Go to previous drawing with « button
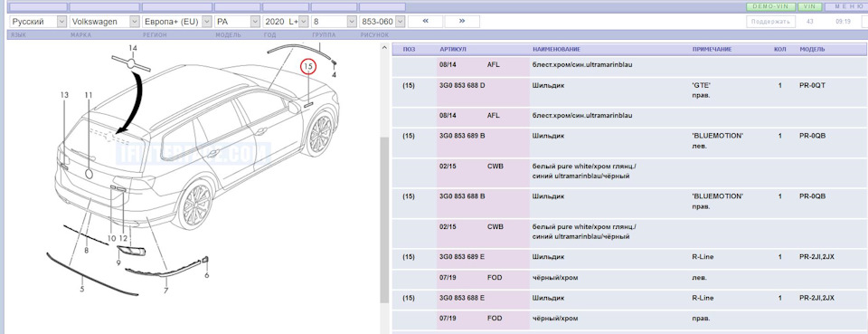868x334 pixels. [x=425, y=21]
